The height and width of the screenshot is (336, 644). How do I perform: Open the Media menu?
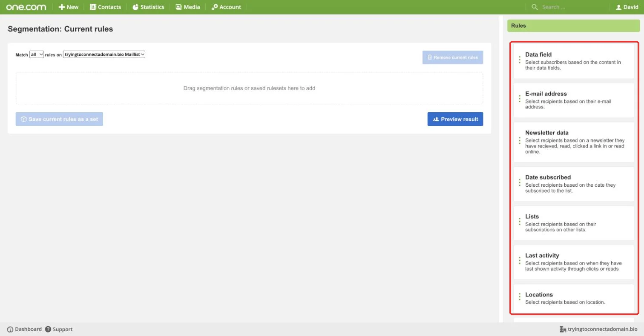click(187, 7)
